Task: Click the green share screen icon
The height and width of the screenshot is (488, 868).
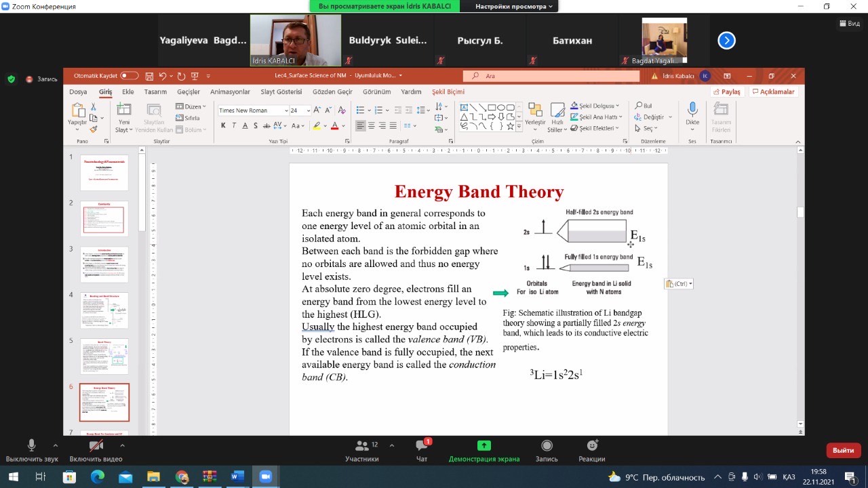Action: [484, 445]
